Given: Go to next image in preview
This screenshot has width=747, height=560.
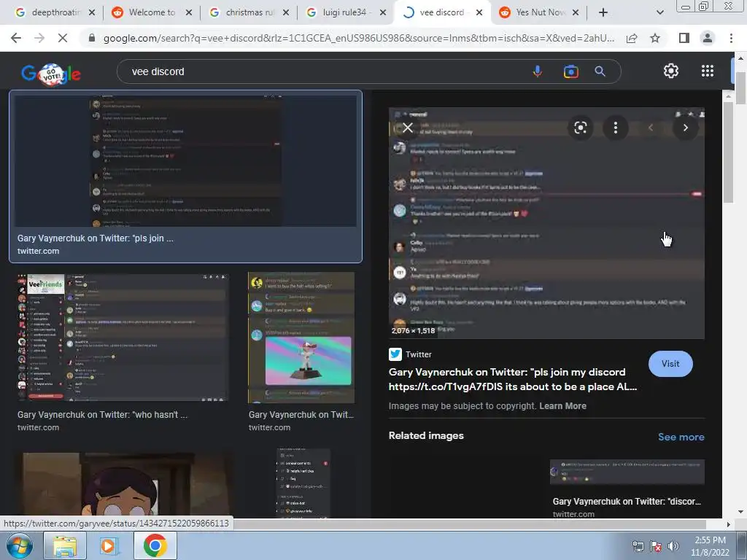Looking at the screenshot, I should click(686, 128).
